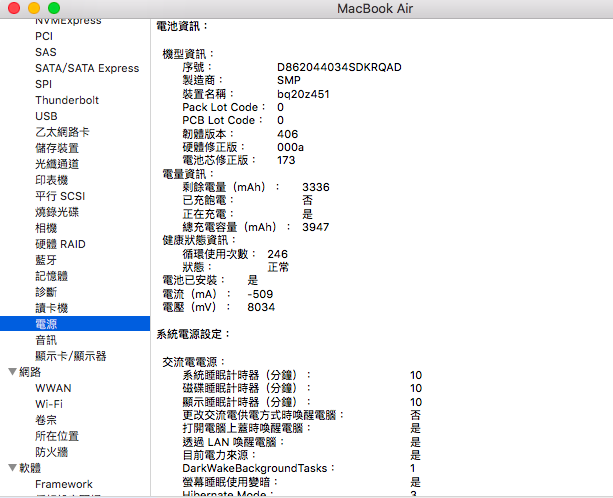This screenshot has height=498, width=613.
Task: Select highlighted 電源 sidebar entry
Action: coord(75,324)
